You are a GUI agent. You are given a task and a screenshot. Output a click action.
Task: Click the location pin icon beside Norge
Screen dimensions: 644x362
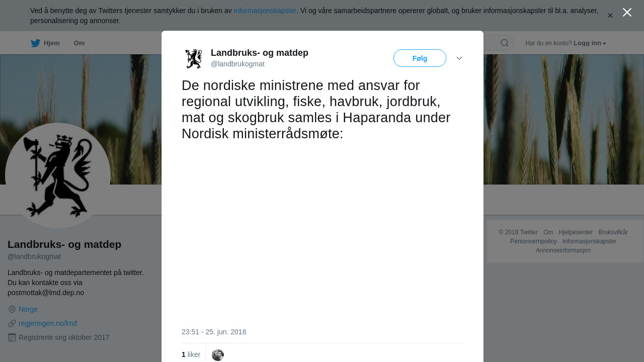[x=12, y=309]
